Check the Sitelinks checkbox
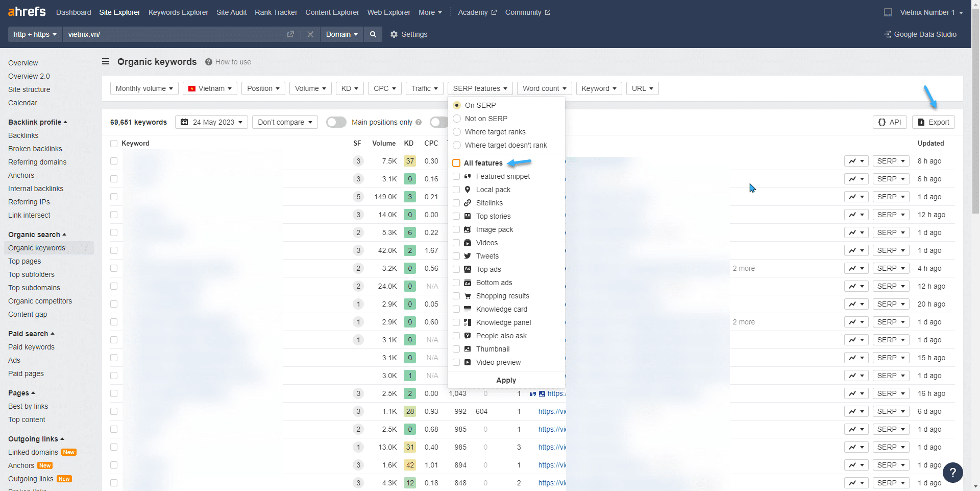This screenshot has height=491, width=980. [x=456, y=203]
